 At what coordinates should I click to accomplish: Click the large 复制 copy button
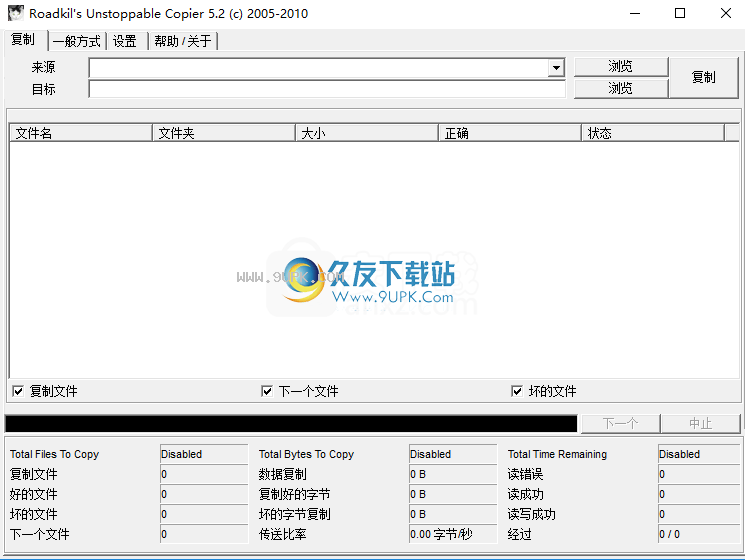click(704, 77)
